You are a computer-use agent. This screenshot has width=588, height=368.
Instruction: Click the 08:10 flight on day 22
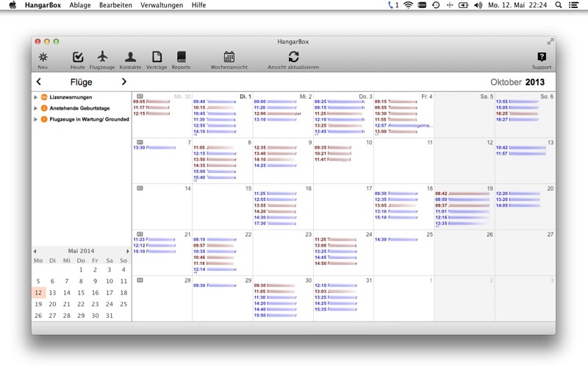[x=215, y=240]
